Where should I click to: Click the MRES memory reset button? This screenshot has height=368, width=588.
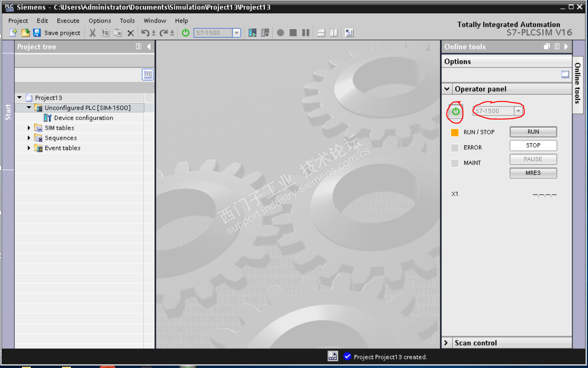[533, 173]
